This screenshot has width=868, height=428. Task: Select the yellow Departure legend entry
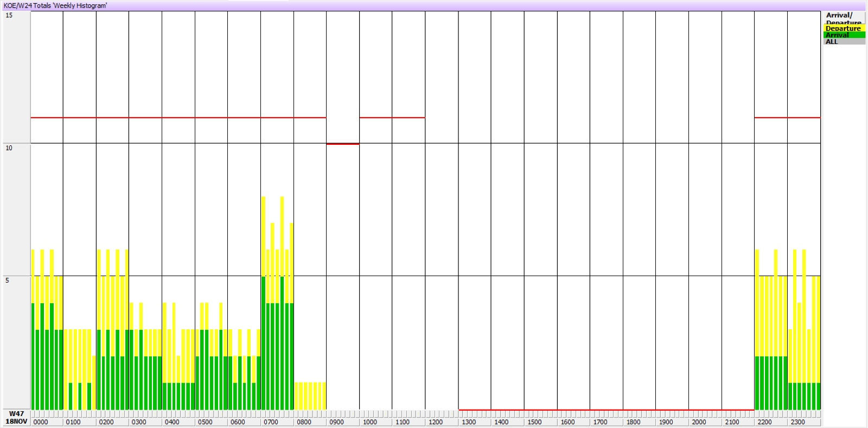click(x=843, y=28)
